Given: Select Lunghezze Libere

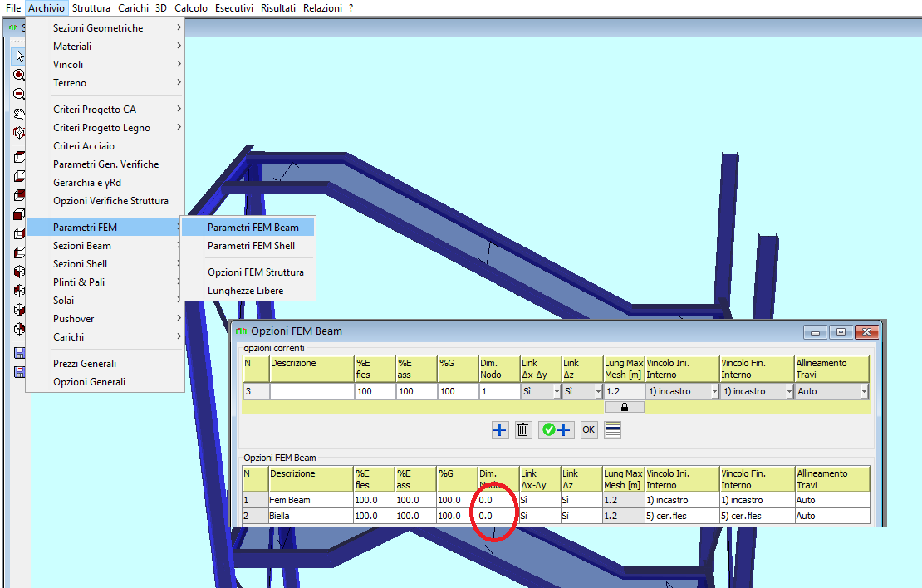Looking at the screenshot, I should (x=248, y=291).
